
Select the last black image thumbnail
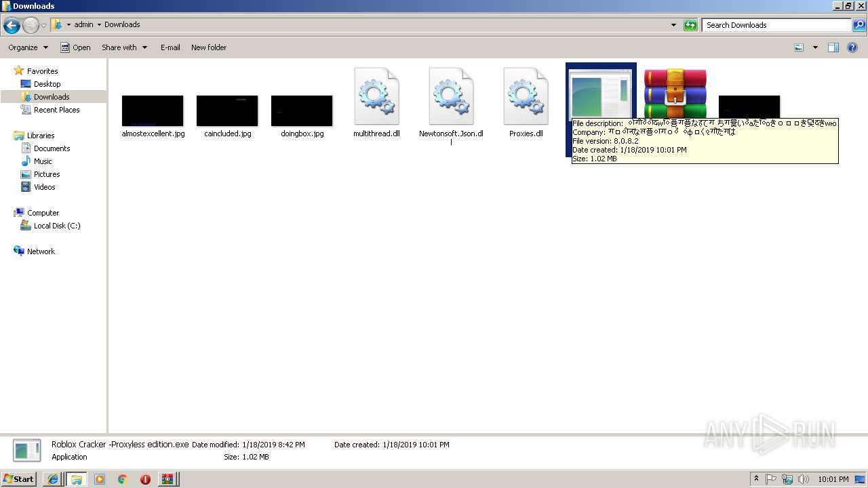[x=749, y=106]
